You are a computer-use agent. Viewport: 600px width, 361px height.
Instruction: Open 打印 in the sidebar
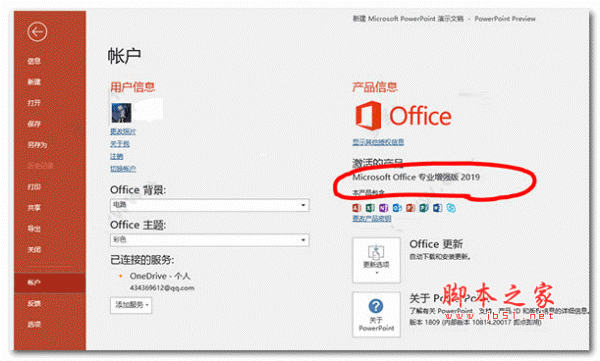[34, 187]
